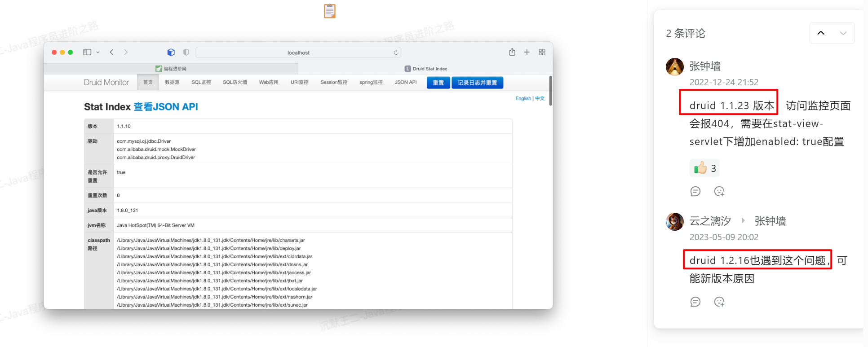Click the privacy shield icon
The height and width of the screenshot is (347, 868).
coord(186,52)
